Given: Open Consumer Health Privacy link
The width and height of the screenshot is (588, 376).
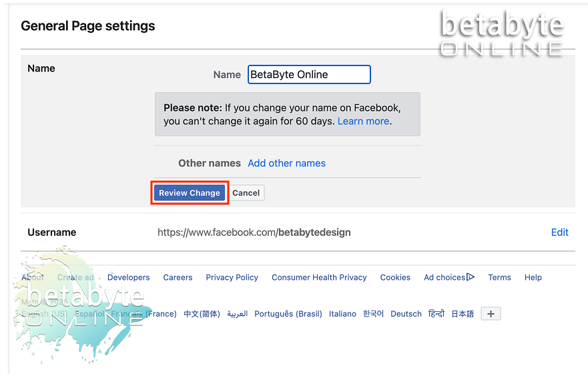Looking at the screenshot, I should 319,278.
